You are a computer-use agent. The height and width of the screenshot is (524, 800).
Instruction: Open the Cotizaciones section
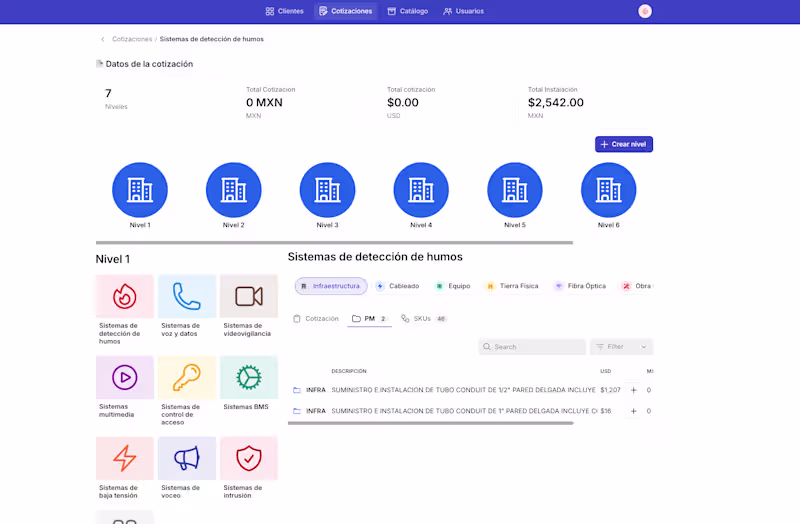click(345, 11)
